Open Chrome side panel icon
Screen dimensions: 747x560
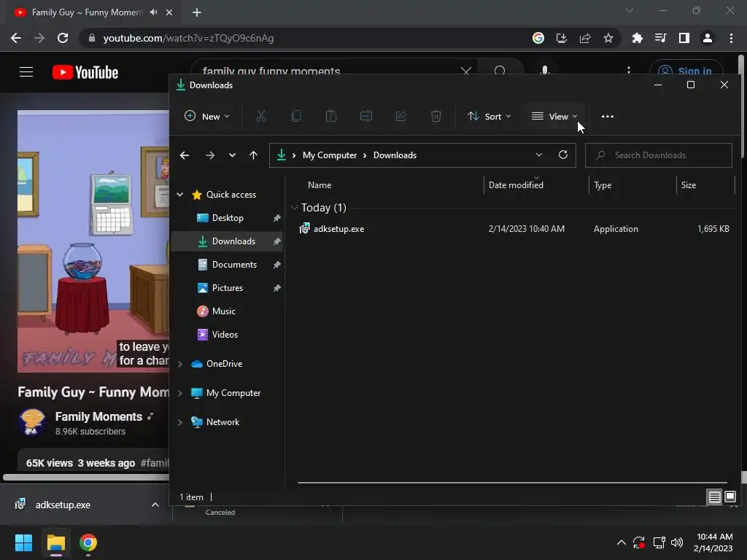pyautogui.click(x=684, y=38)
